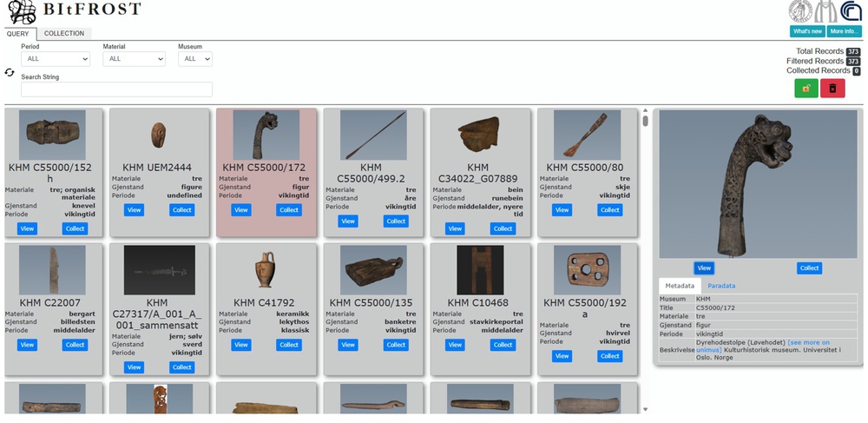Click the portal thumbnail of KHM C10468
Image resolution: width=868 pixels, height=423 pixels.
pyautogui.click(x=480, y=270)
